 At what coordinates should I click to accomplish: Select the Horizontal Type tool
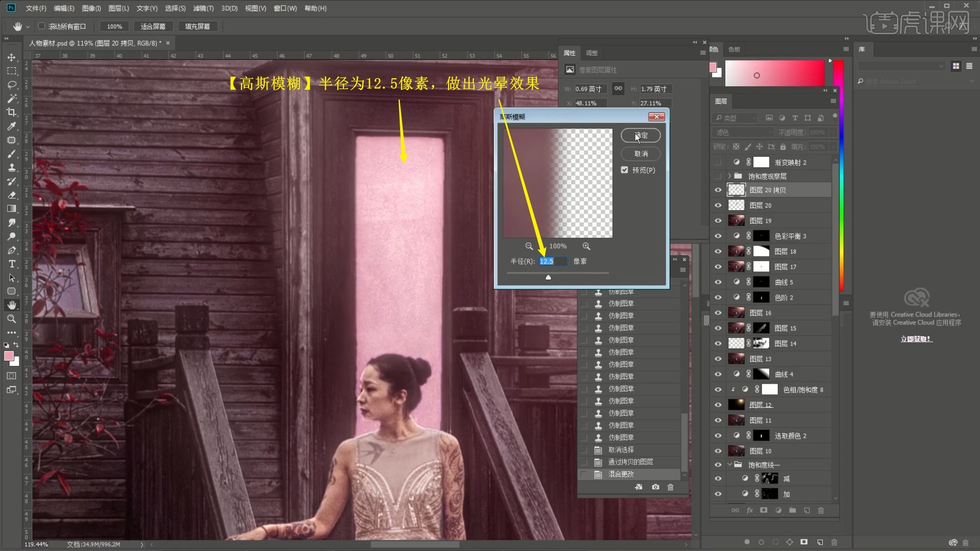click(12, 264)
